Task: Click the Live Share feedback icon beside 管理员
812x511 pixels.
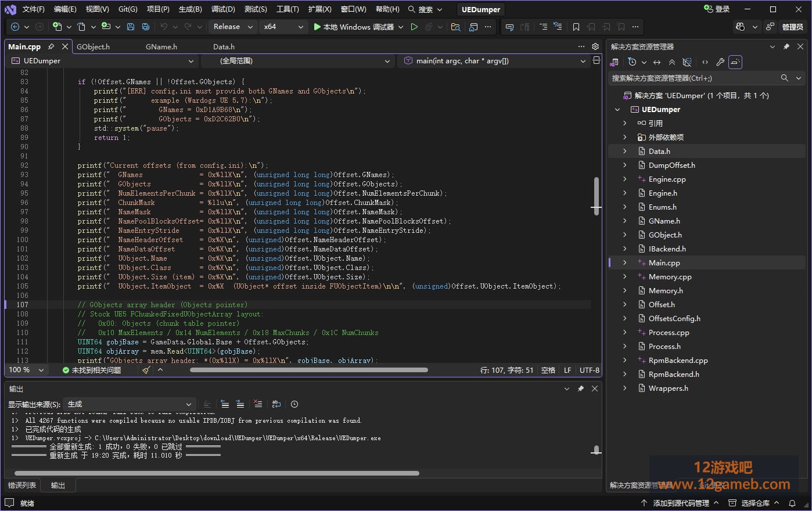Action: [770, 27]
